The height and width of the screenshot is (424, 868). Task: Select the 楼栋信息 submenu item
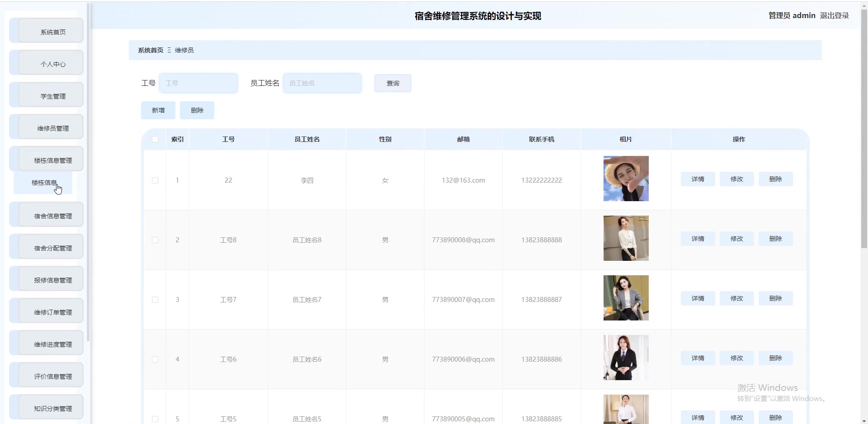[43, 183]
